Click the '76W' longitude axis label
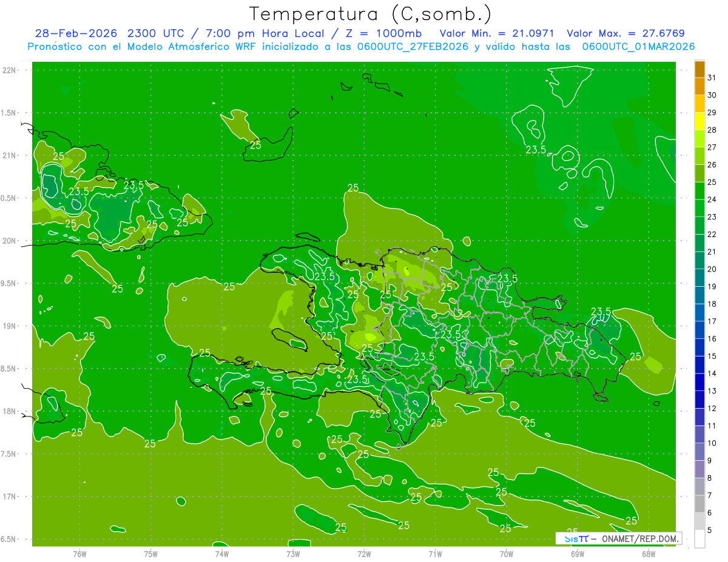Screen dimensions: 728x562 point(79,554)
